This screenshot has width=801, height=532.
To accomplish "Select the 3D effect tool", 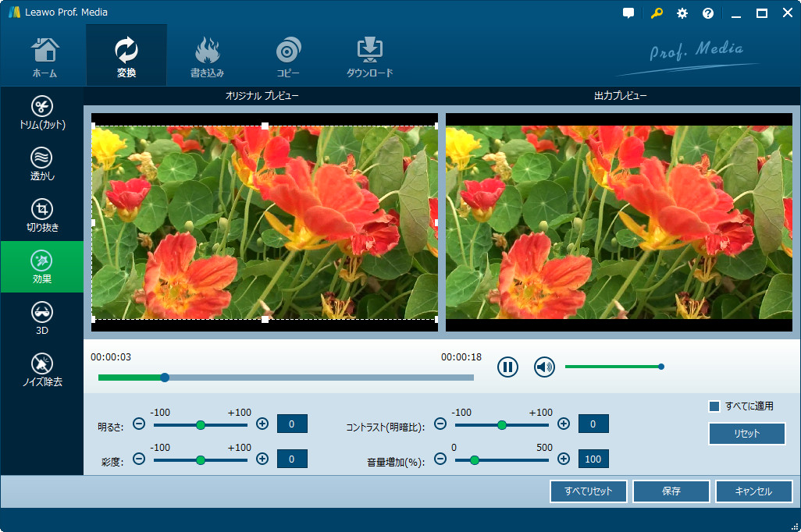I will point(42,318).
